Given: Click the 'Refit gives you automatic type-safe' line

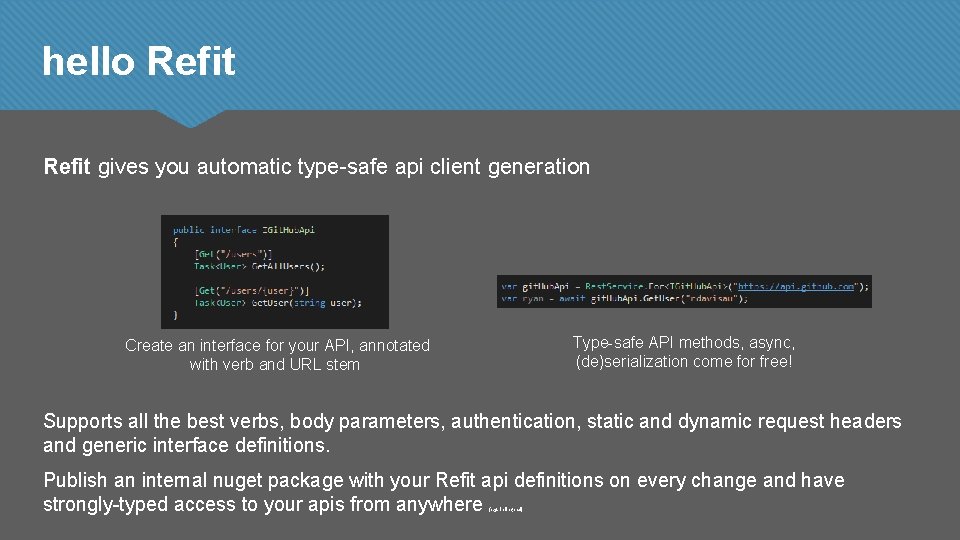Looking at the screenshot, I should pos(317,167).
